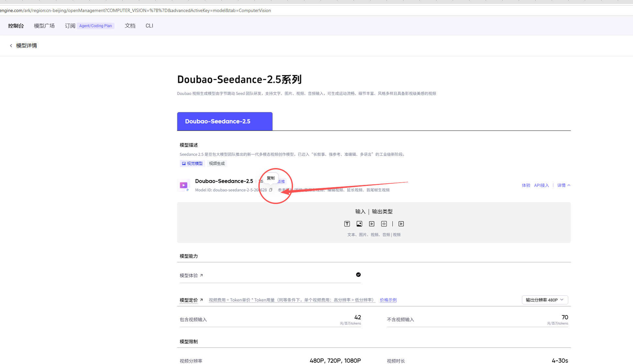Click the 模型详情 page title
Image resolution: width=633 pixels, height=364 pixels.
tap(27, 46)
